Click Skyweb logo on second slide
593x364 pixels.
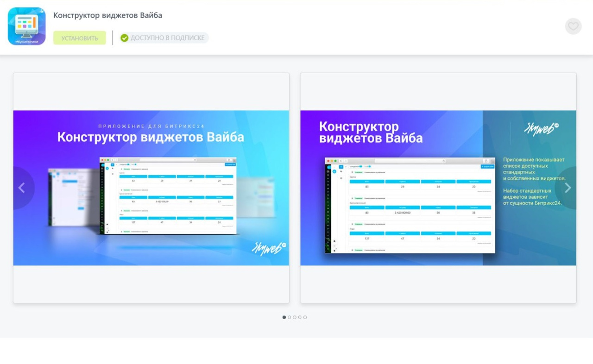[541, 129]
